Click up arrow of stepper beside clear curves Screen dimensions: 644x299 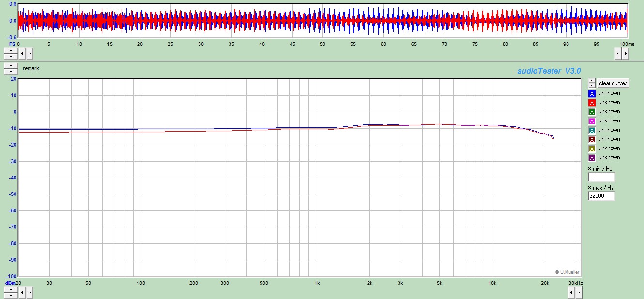pos(592,81)
